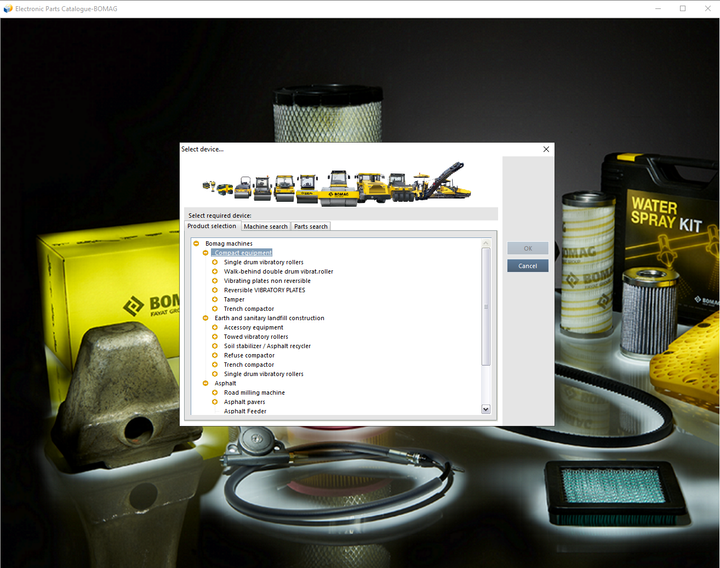Collapse Earth and sanitary landfill construction node
720x568 pixels.
205,318
